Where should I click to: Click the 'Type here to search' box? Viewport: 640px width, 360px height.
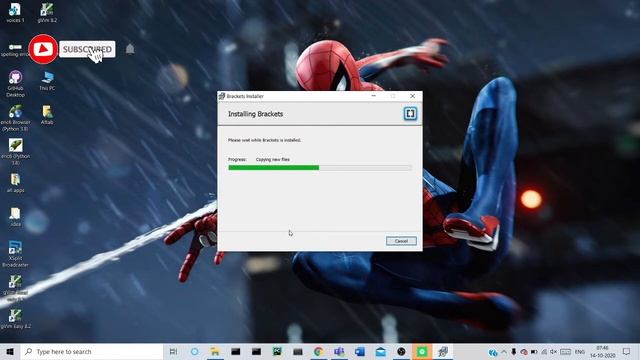pyautogui.click(x=92, y=351)
